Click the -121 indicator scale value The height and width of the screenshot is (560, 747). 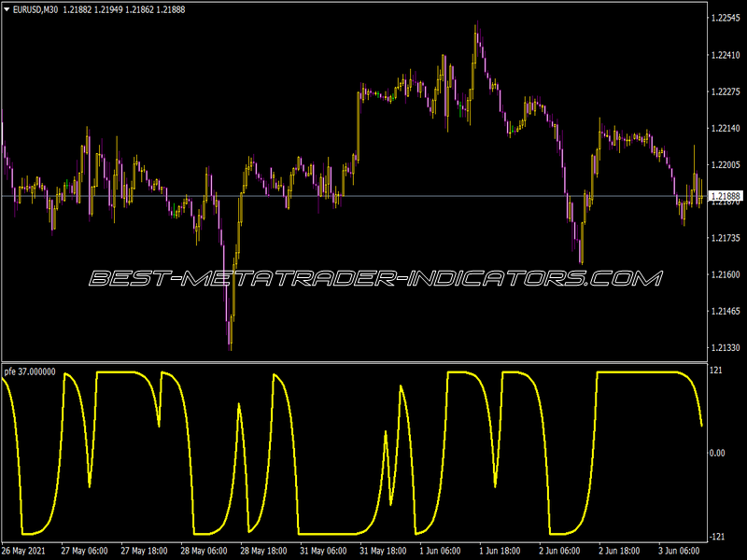coord(717,538)
